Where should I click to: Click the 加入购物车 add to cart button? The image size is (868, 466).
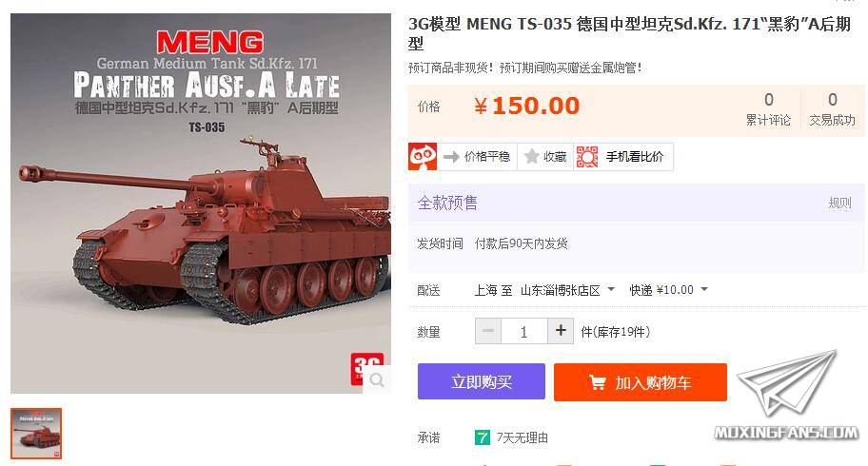[641, 382]
